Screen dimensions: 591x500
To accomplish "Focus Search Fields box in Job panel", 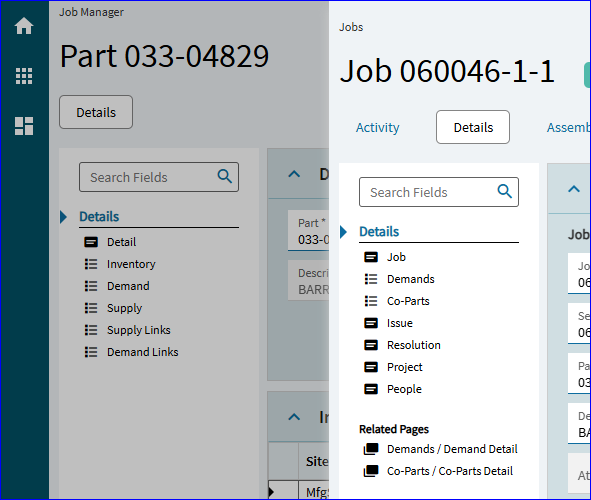I will coord(439,192).
